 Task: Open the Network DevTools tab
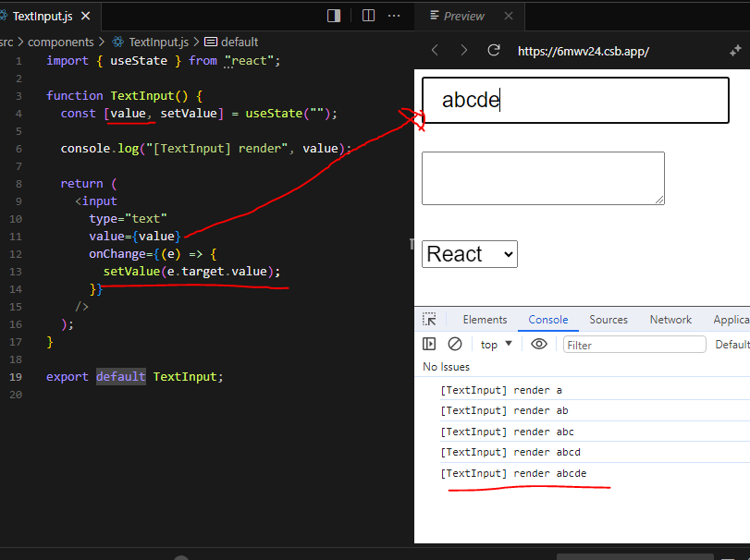[x=670, y=320]
